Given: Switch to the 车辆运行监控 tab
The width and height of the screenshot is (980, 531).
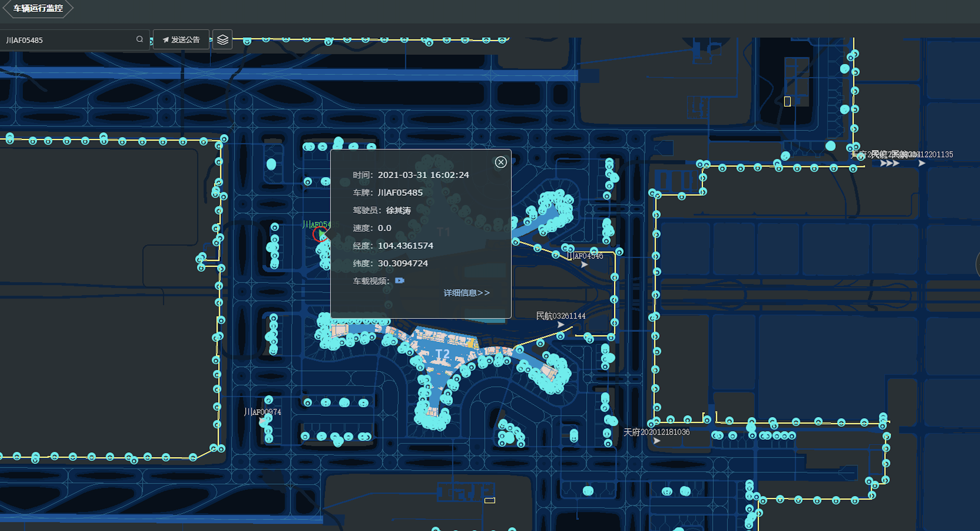Looking at the screenshot, I should point(38,8).
